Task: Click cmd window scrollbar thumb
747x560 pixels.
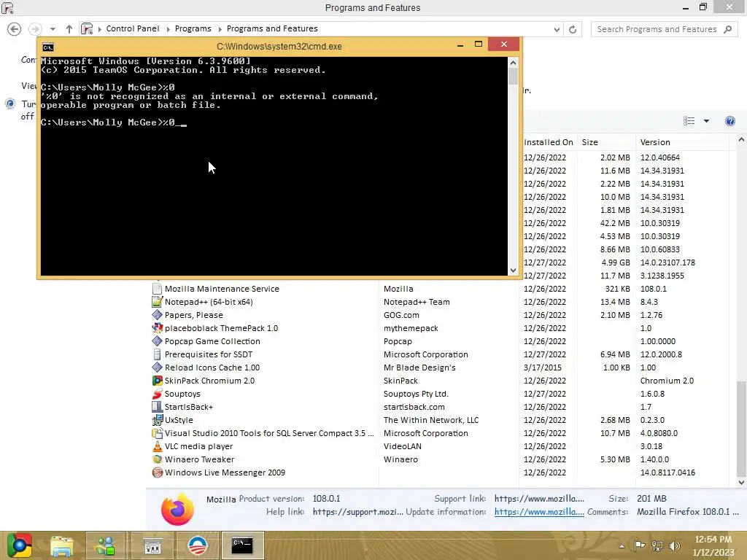Action: point(513,77)
